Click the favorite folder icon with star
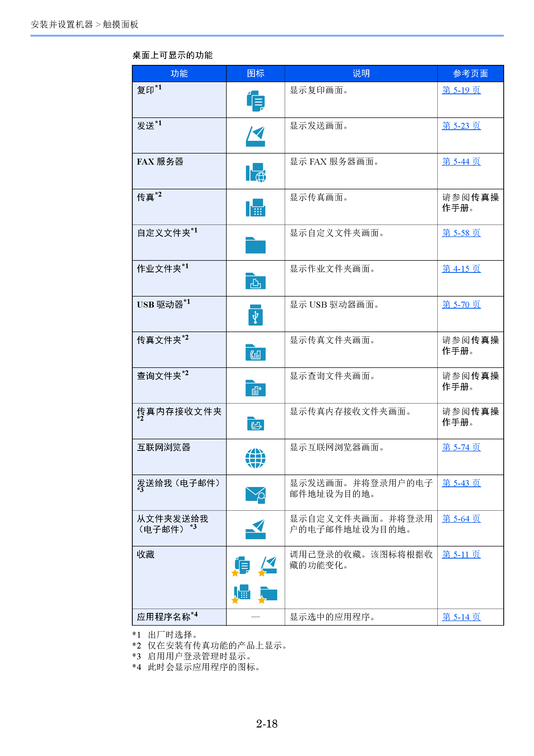This screenshot has width=534, height=756. click(268, 595)
